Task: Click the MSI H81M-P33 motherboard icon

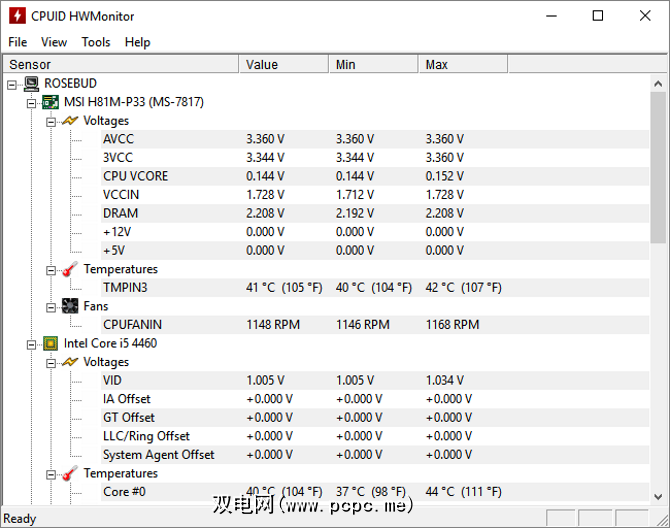Action: click(50, 103)
